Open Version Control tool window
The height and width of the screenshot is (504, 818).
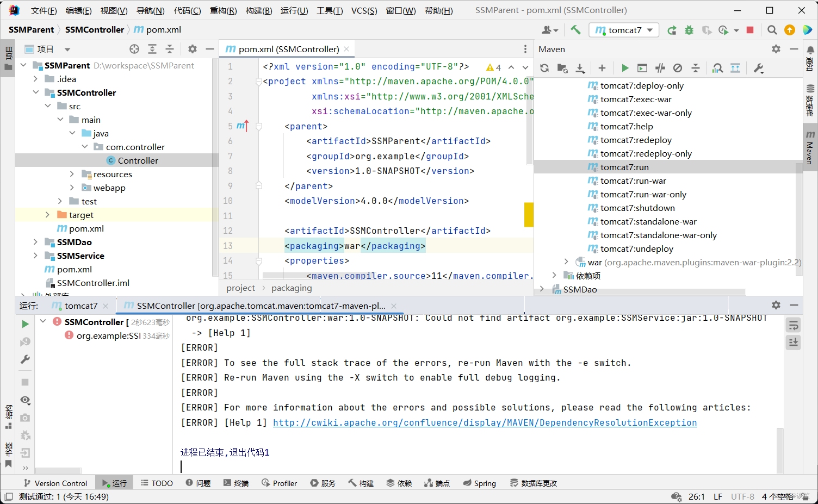(55, 483)
